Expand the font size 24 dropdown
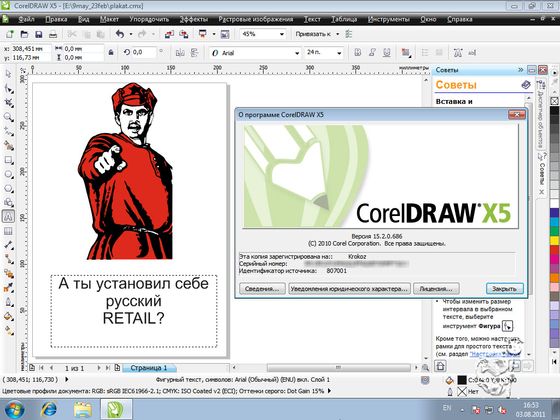Viewport: 560px width, 420px height. click(339, 53)
